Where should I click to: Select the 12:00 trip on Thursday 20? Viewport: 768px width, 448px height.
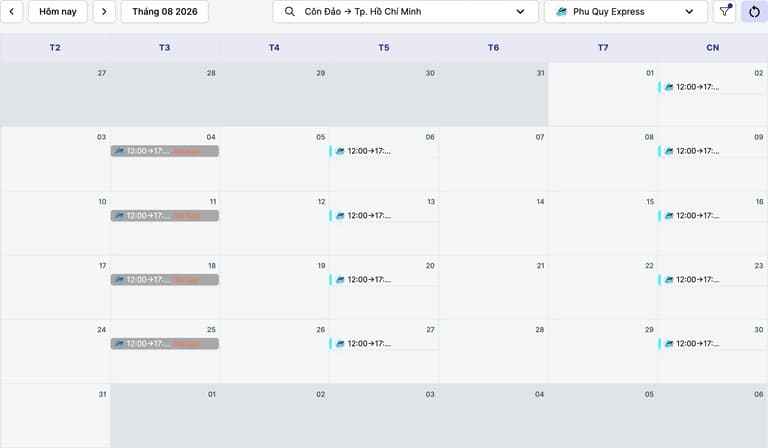384,280
